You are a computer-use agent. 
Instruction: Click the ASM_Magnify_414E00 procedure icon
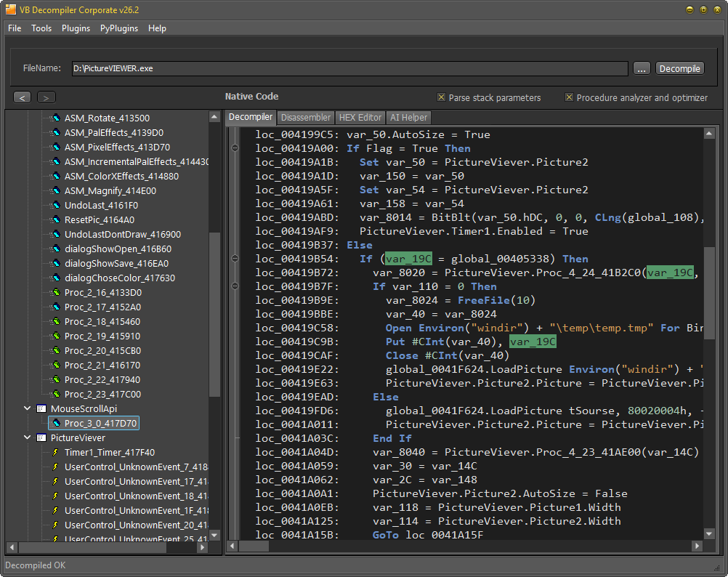pyautogui.click(x=56, y=191)
